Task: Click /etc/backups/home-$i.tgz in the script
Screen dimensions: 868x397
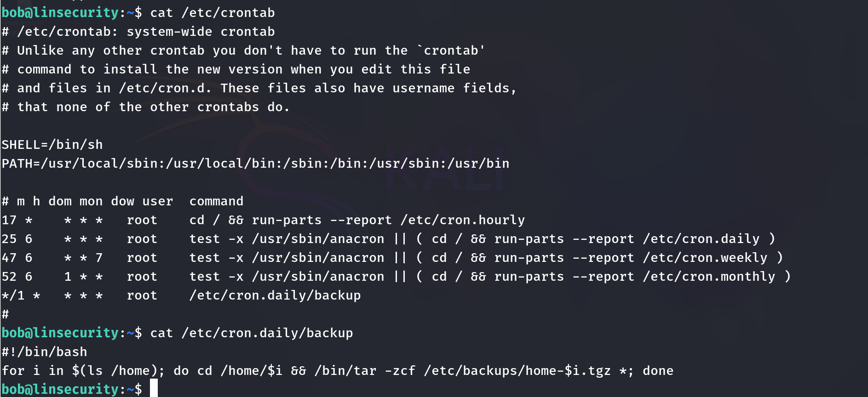Action: [x=517, y=371]
